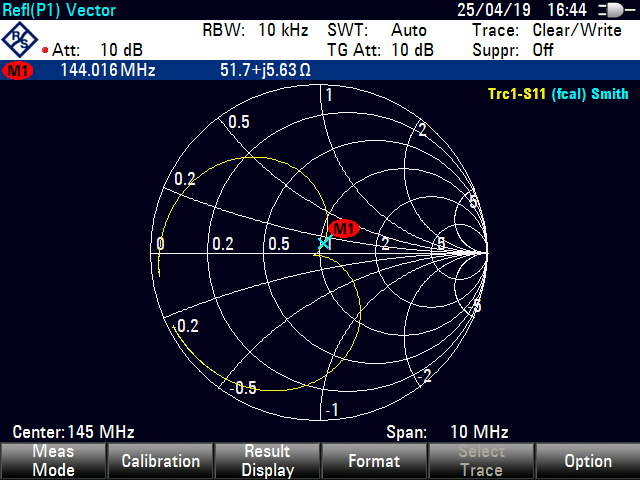This screenshot has height=480, width=640.
Task: Open the Option softkey
Action: (587, 461)
